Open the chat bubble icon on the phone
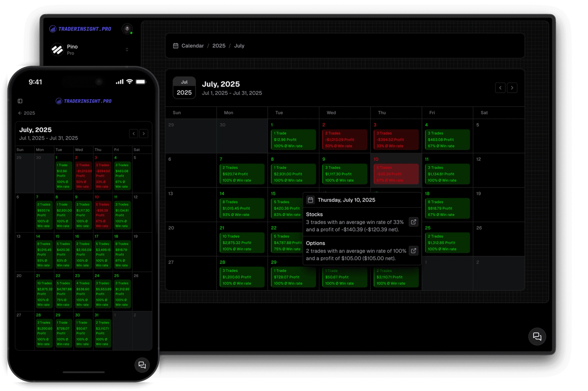 pos(142,365)
